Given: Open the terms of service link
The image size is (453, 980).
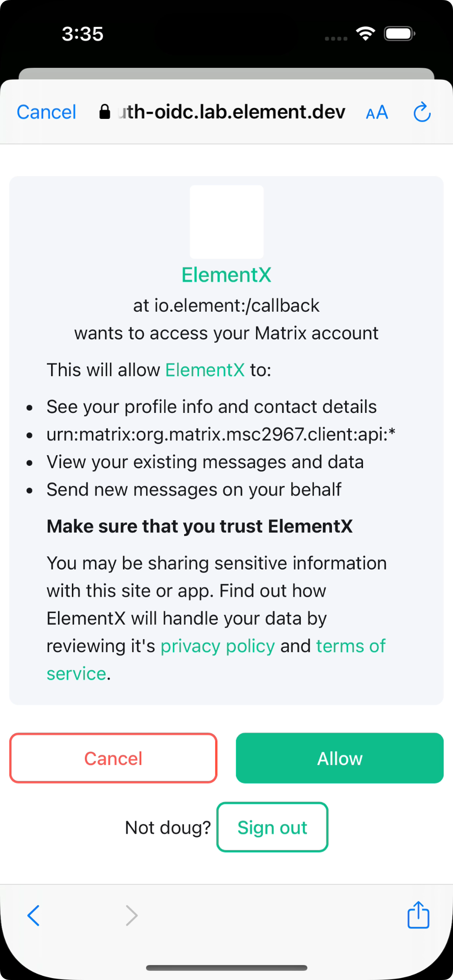Looking at the screenshot, I should pos(350,646).
